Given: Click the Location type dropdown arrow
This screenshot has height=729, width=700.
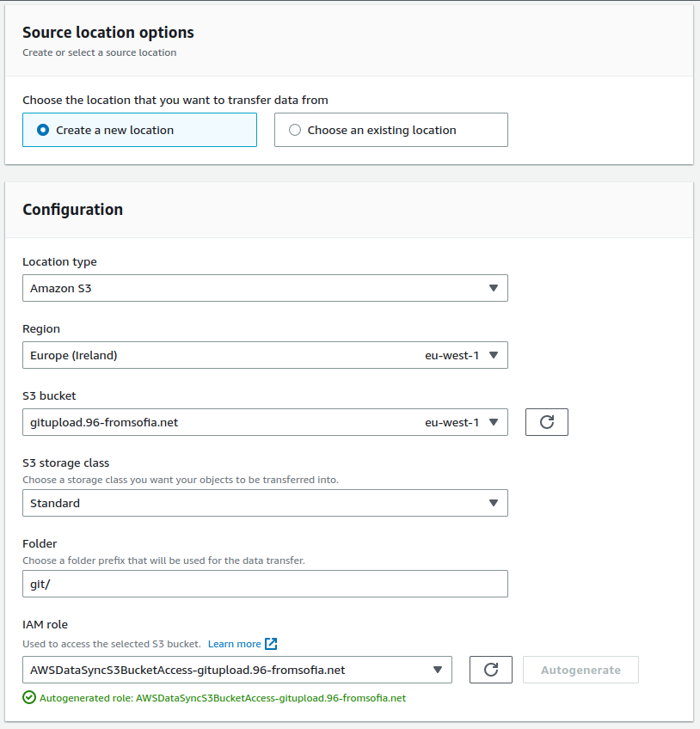Looking at the screenshot, I should [493, 288].
